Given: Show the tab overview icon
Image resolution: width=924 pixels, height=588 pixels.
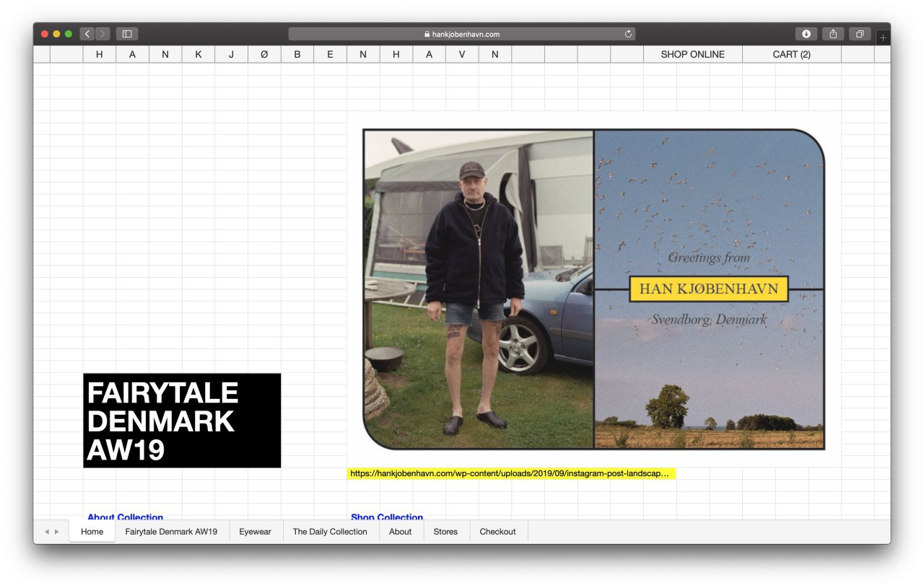Looking at the screenshot, I should click(x=860, y=34).
